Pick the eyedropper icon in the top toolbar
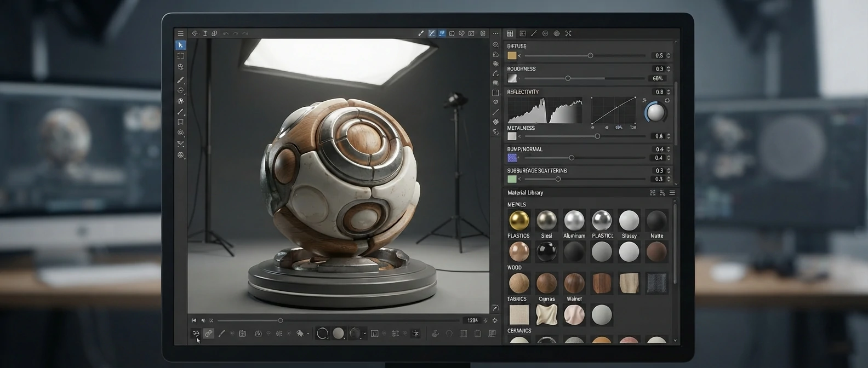Image resolution: width=868 pixels, height=368 pixels. click(421, 33)
